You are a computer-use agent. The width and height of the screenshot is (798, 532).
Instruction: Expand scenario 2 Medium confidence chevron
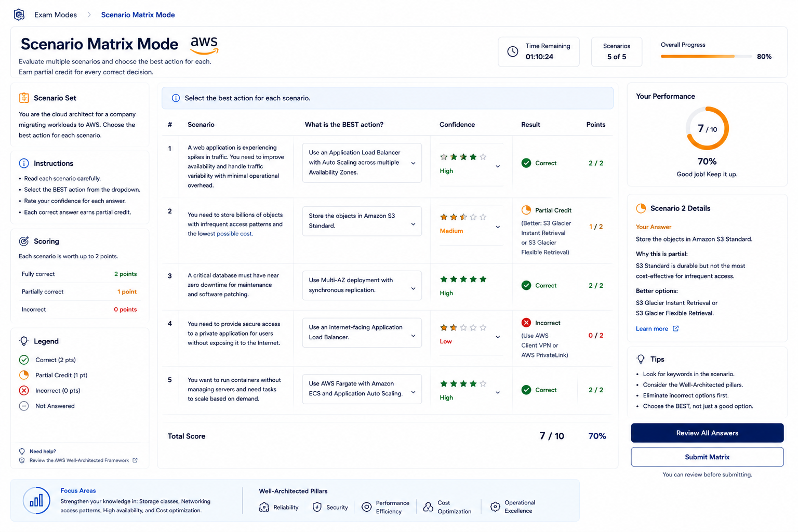[x=498, y=227]
